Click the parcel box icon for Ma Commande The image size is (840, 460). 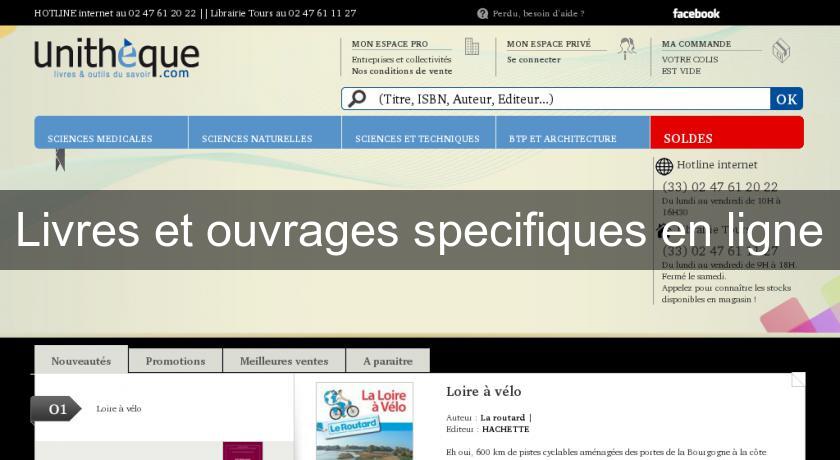click(x=781, y=51)
